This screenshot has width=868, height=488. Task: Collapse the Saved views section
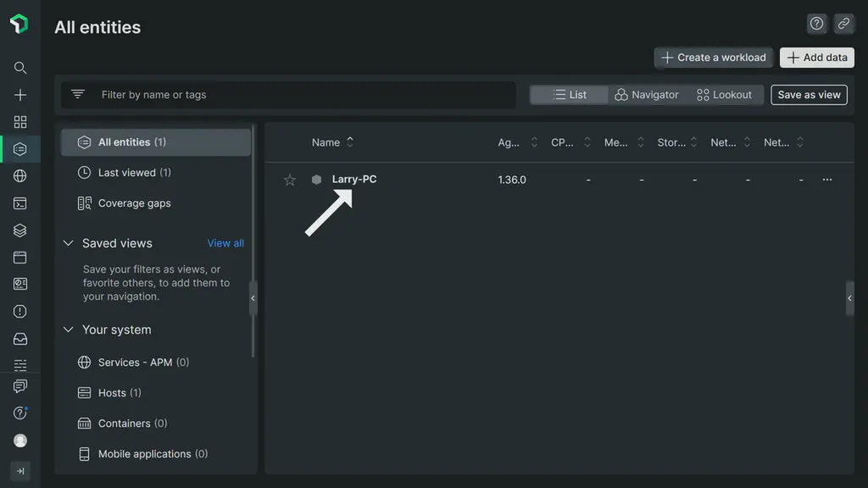pos(68,243)
